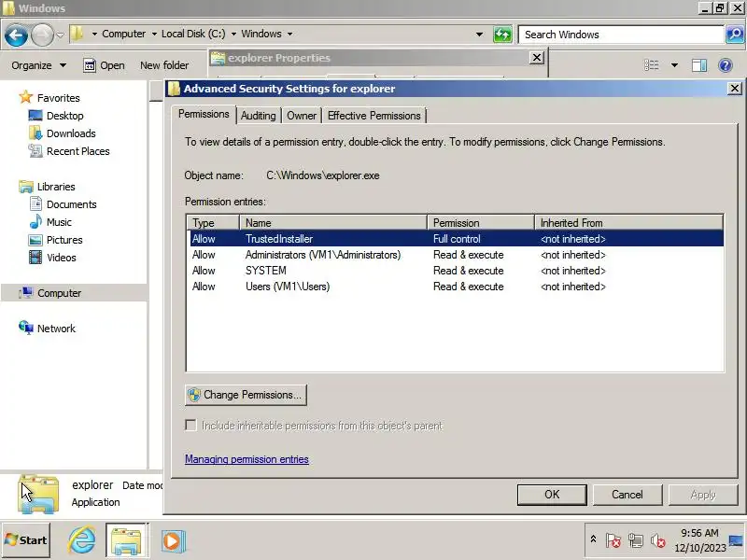Open Favorites star in navigation pane
747x560 pixels.
pos(26,98)
